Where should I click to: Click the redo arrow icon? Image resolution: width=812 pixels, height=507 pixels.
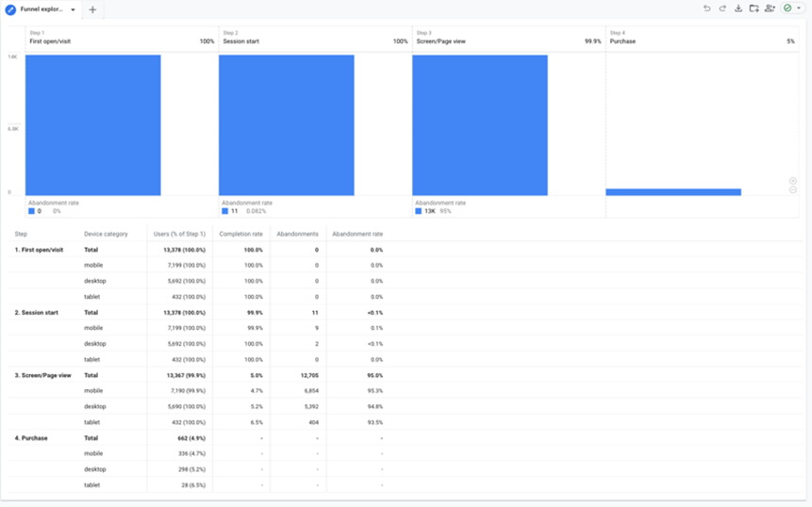(x=722, y=8)
